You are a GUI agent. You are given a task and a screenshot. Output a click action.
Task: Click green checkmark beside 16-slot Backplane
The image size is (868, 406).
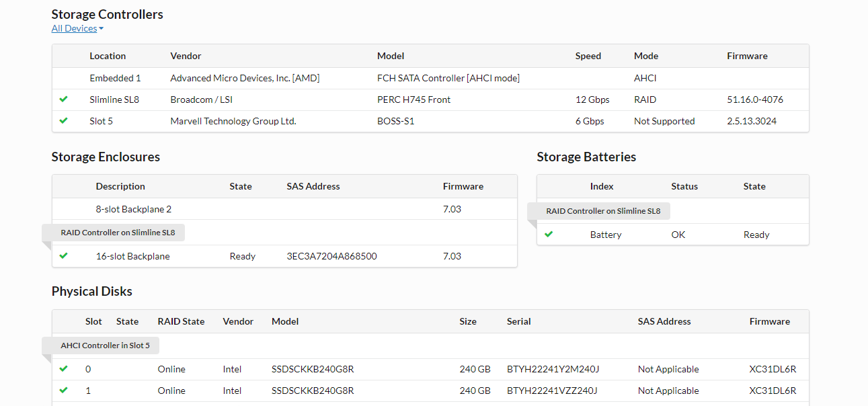click(63, 256)
